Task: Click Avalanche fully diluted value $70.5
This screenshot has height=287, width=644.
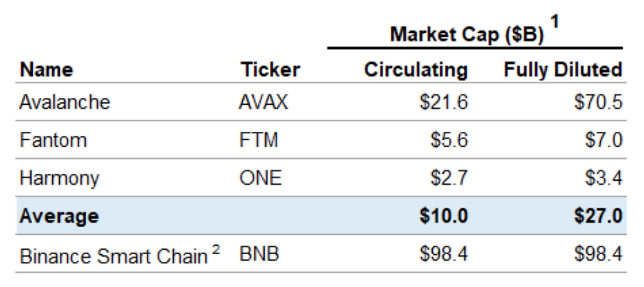Action: 598,102
